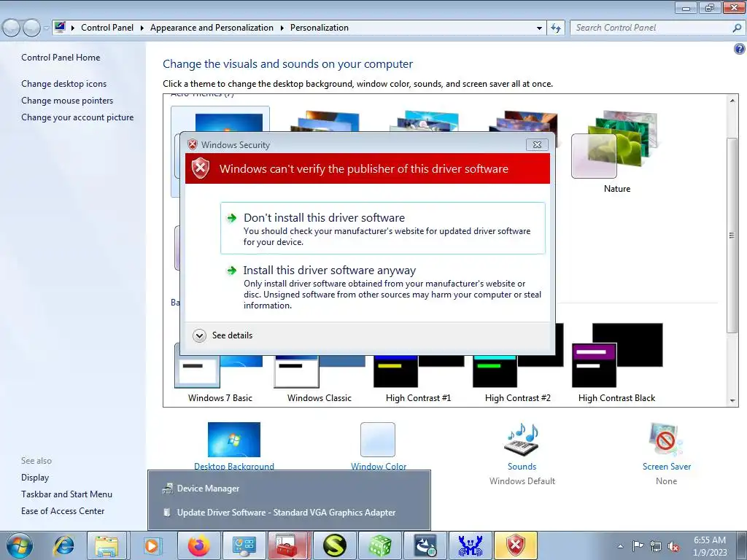Screen dimensions: 747x560
Task: Open Change desktop icons link
Action: [64, 84]
